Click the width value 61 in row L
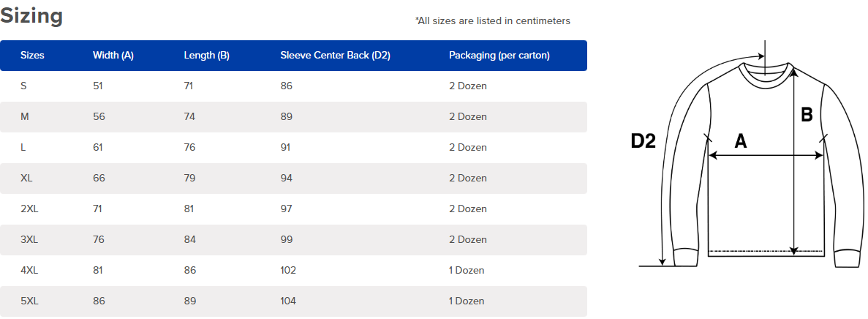Screen dimensions: 868x319 98,147
